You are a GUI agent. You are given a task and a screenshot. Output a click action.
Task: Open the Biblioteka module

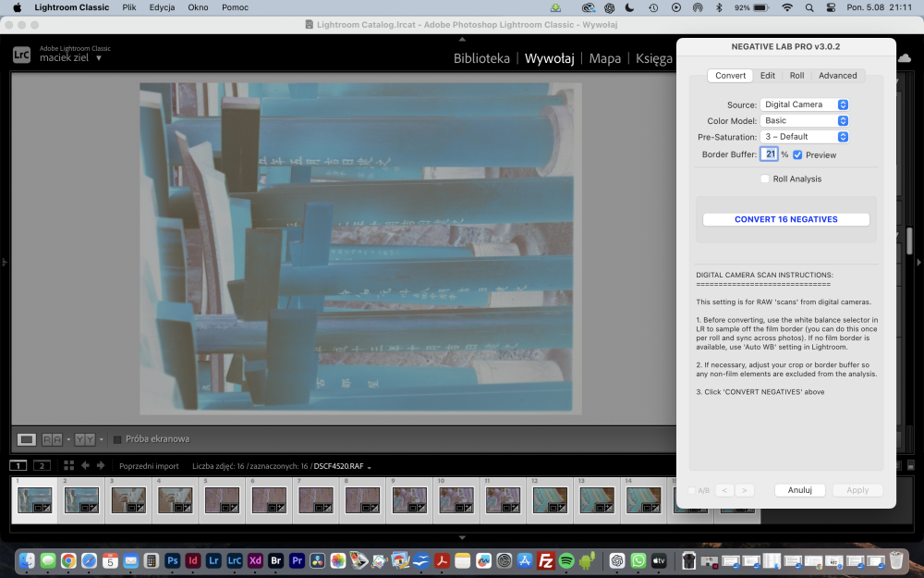point(481,58)
